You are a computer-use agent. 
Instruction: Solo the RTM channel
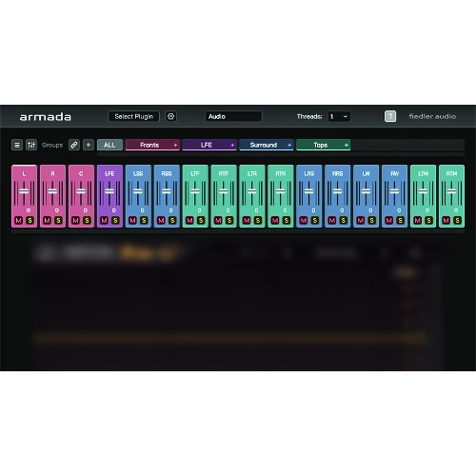pyautogui.click(x=457, y=220)
